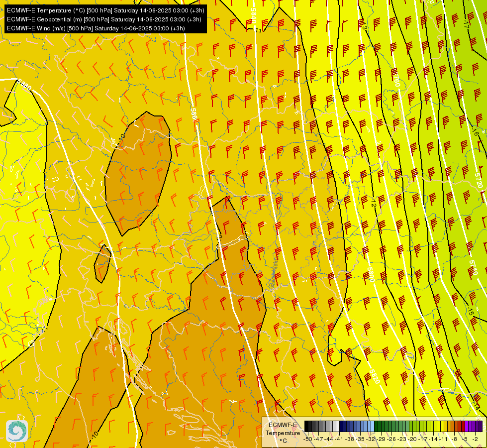Click the 5840 geopotential contour label

[253, 15]
